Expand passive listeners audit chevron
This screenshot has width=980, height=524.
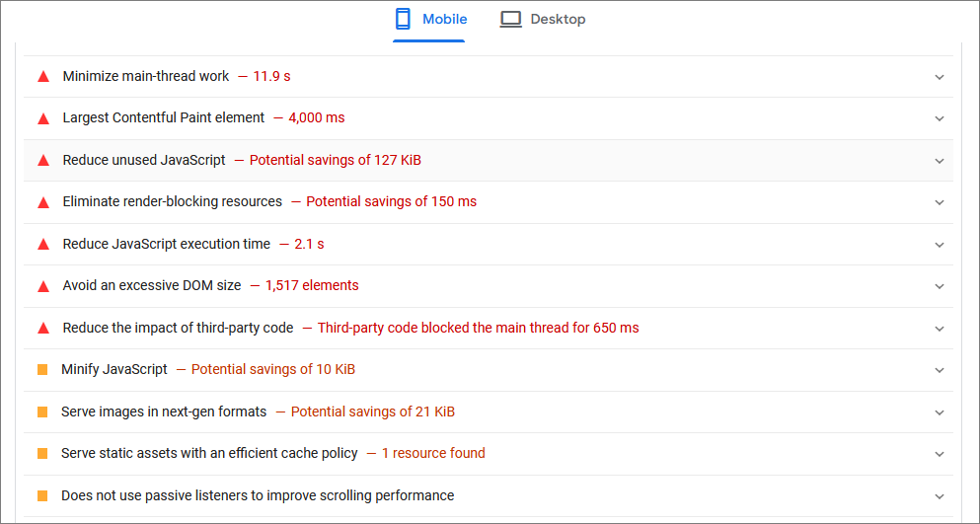point(940,496)
